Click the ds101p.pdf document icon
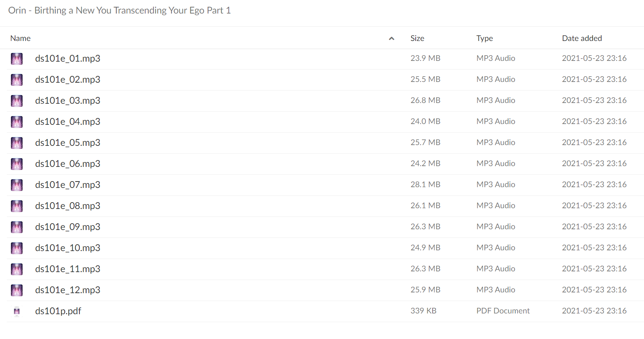Image resolution: width=644 pixels, height=339 pixels. 17,311
